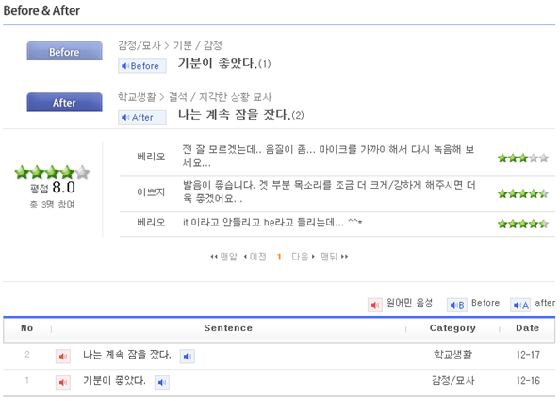
Task: Click the B Before legend icon
Action: click(457, 305)
